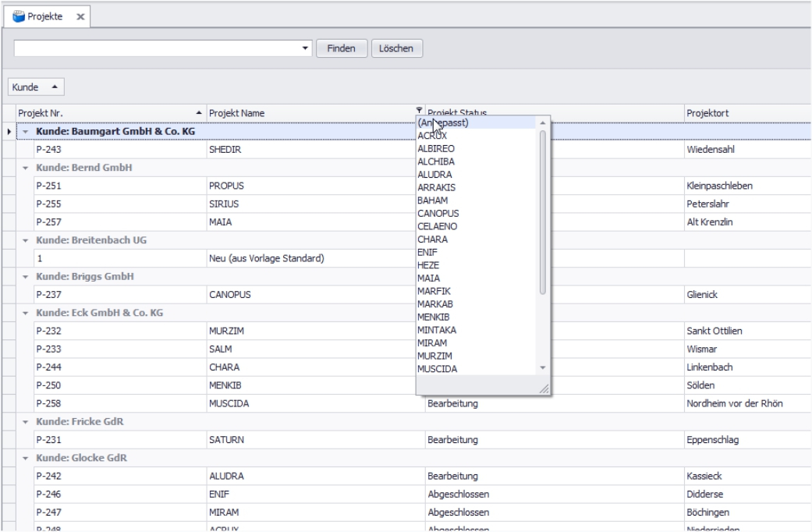This screenshot has height=532, width=812.
Task: Open the search box dropdown arrow
Action: pyautogui.click(x=305, y=48)
